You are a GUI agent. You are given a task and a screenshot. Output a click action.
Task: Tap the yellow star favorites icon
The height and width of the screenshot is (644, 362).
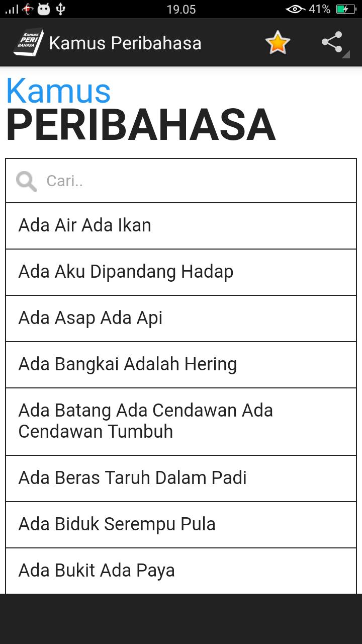coord(278,43)
